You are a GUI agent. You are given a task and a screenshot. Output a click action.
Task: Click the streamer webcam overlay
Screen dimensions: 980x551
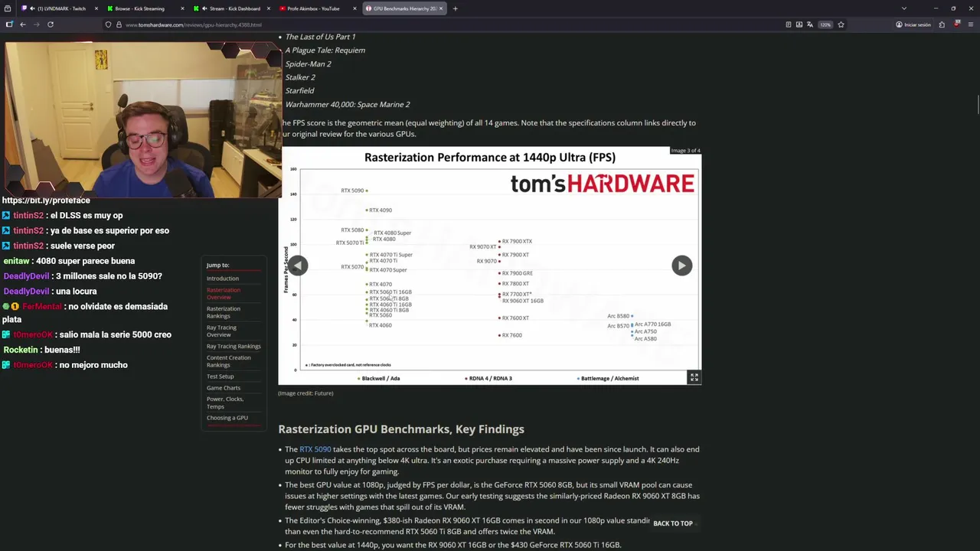pos(142,119)
